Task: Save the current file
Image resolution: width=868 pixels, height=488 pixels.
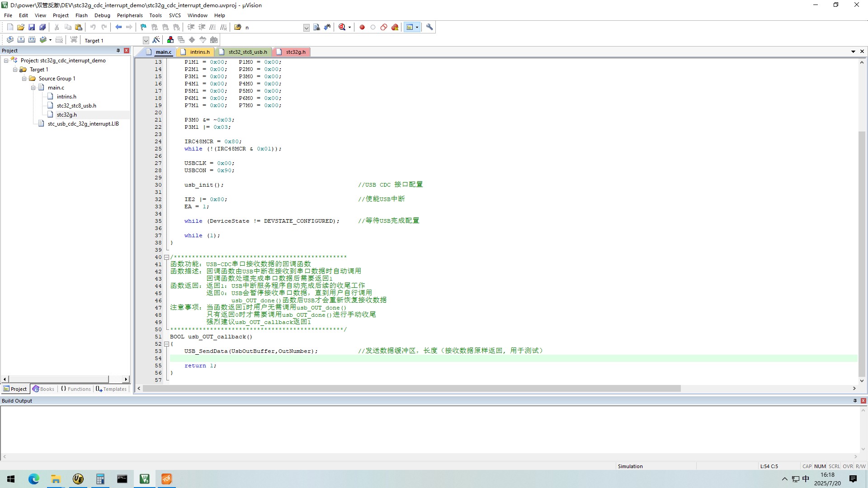Action: (32, 27)
